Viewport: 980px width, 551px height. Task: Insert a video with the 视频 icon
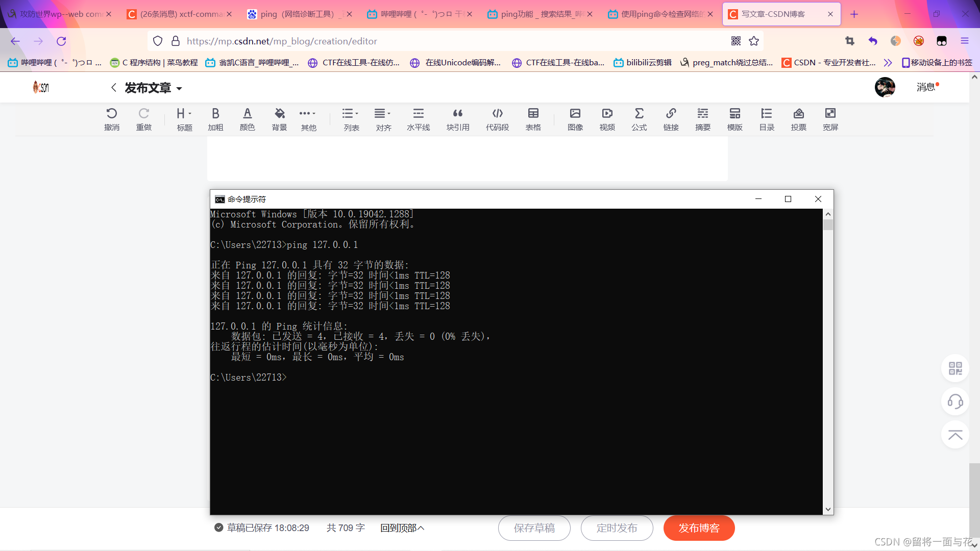click(607, 119)
